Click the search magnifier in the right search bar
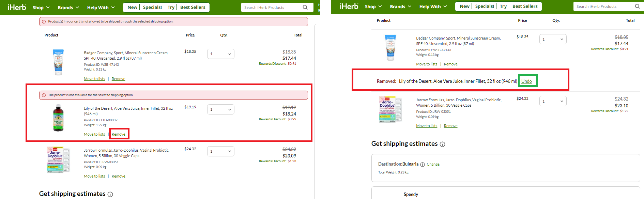The height and width of the screenshot is (199, 644). tap(637, 6)
